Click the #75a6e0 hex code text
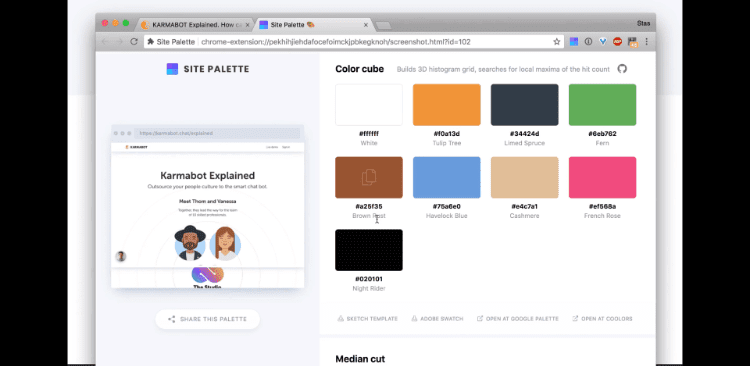Screen dimensions: 750x366 coord(447,207)
